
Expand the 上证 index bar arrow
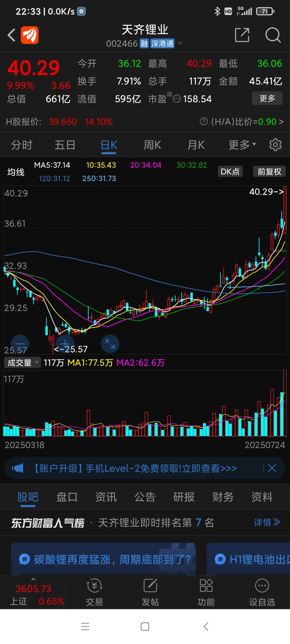[x=33, y=579]
